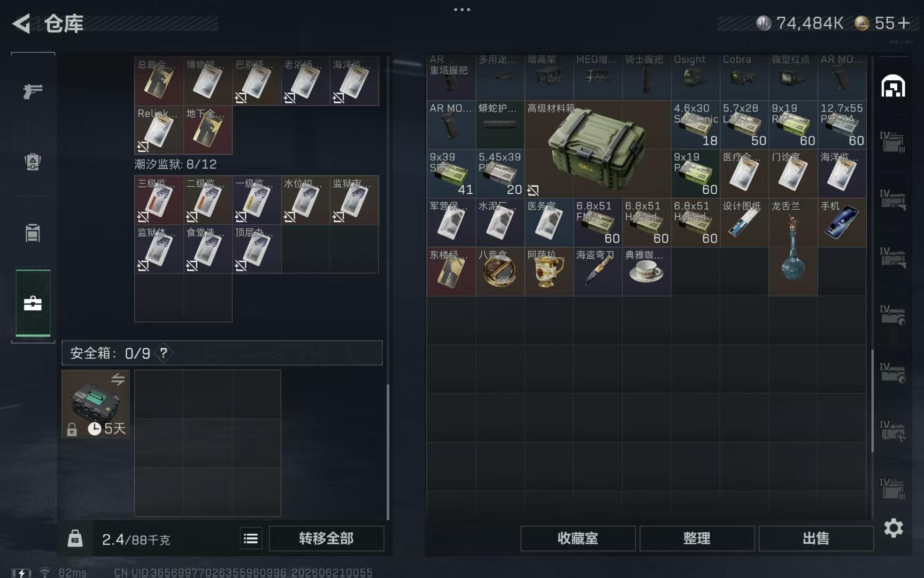The height and width of the screenshot is (578, 924).
Task: Select the safe box case with 5天 timer
Action: [96, 404]
